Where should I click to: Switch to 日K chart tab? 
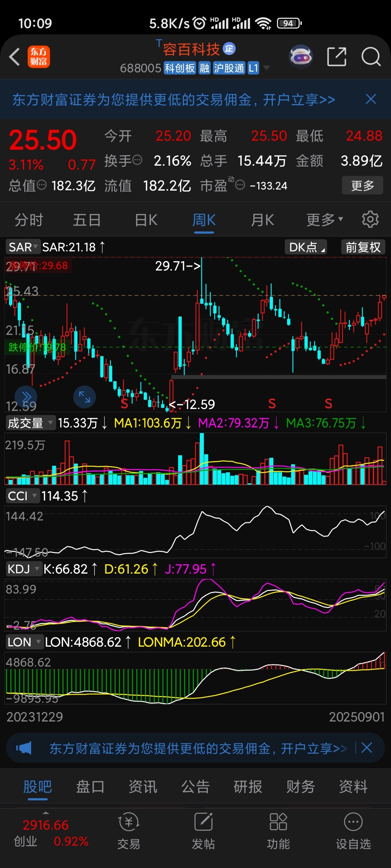tap(146, 220)
